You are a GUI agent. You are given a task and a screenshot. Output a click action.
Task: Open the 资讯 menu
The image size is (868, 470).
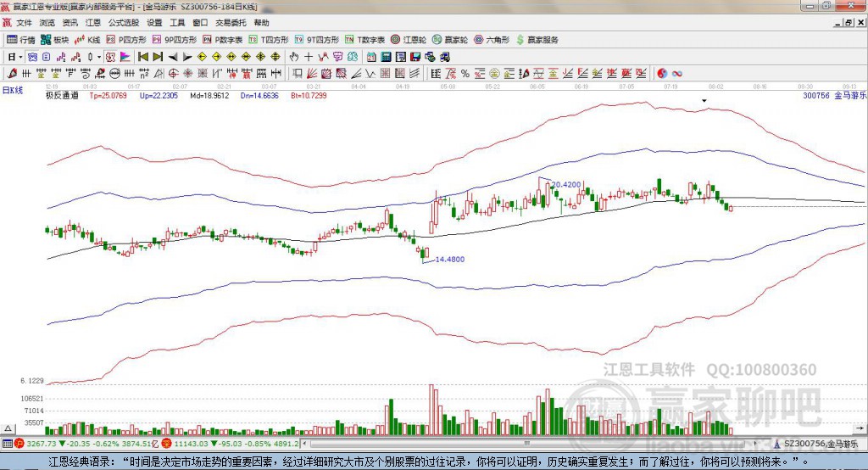point(70,23)
